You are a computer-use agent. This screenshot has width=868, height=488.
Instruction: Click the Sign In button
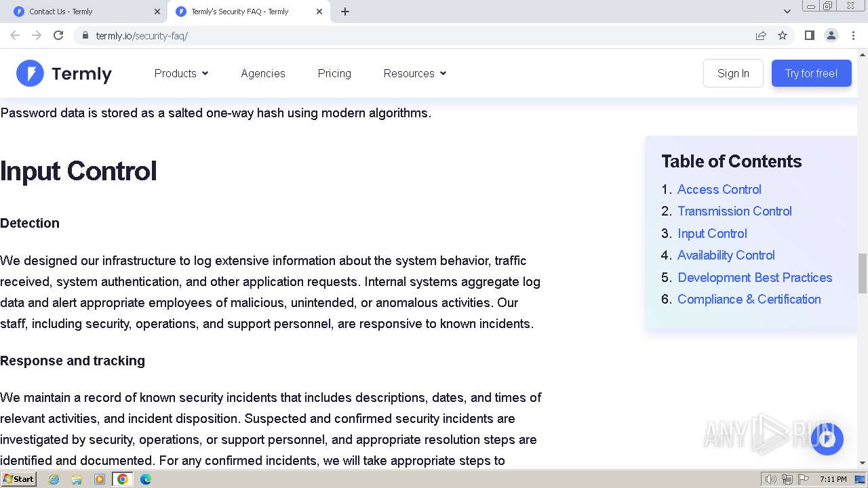coord(733,73)
